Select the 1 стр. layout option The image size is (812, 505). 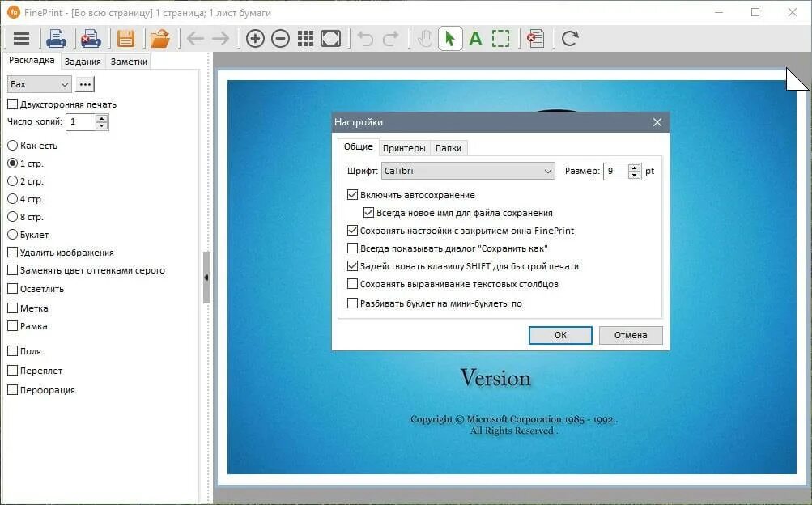pyautogui.click(x=13, y=163)
